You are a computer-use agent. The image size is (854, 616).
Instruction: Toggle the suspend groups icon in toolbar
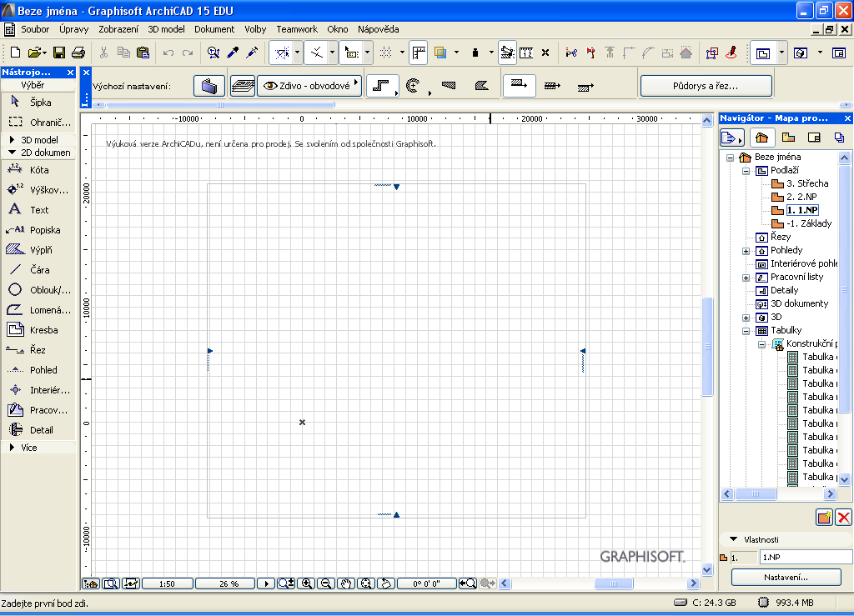tap(507, 53)
